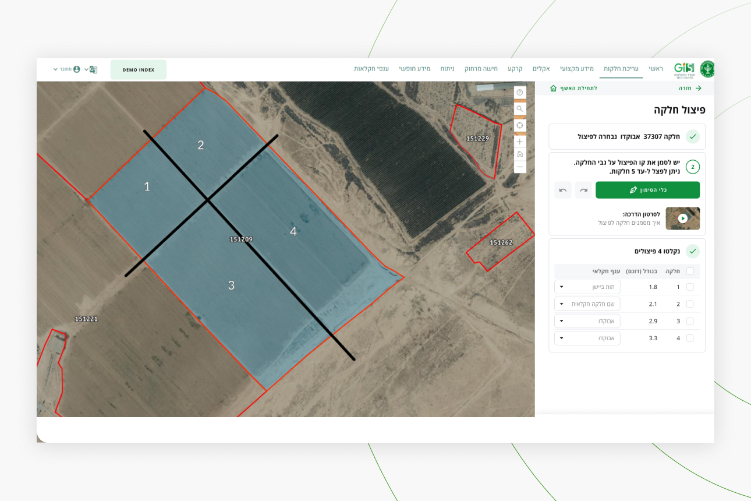Viewport: 751px width, 501px height.
Task: Open the 'ניתוח' analysis tab
Action: pos(447,69)
